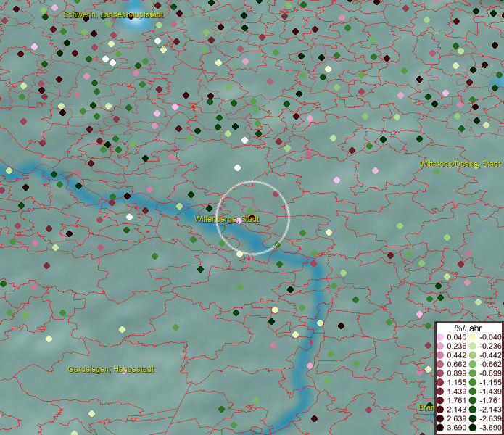The image size is (504, 435).
Task: Click the -0.040 pale yellow legend swatch
Action: (x=472, y=337)
